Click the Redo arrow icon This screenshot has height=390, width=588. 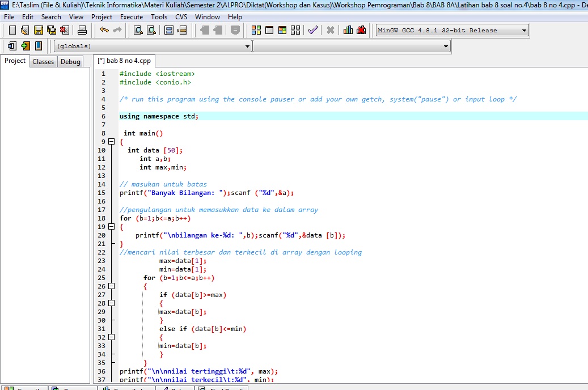117,29
